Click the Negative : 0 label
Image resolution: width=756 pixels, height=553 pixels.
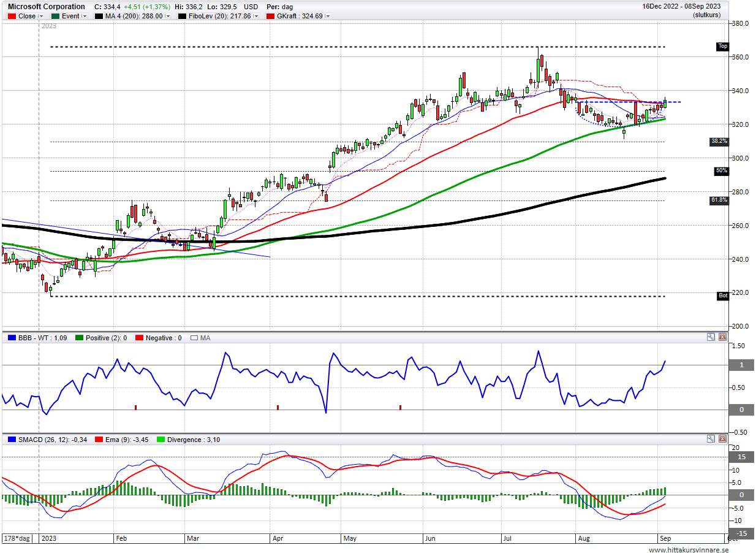[x=164, y=338]
